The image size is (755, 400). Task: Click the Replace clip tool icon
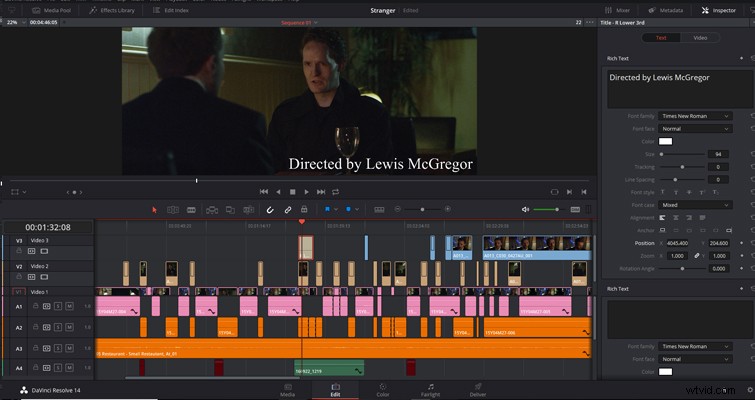(x=248, y=210)
